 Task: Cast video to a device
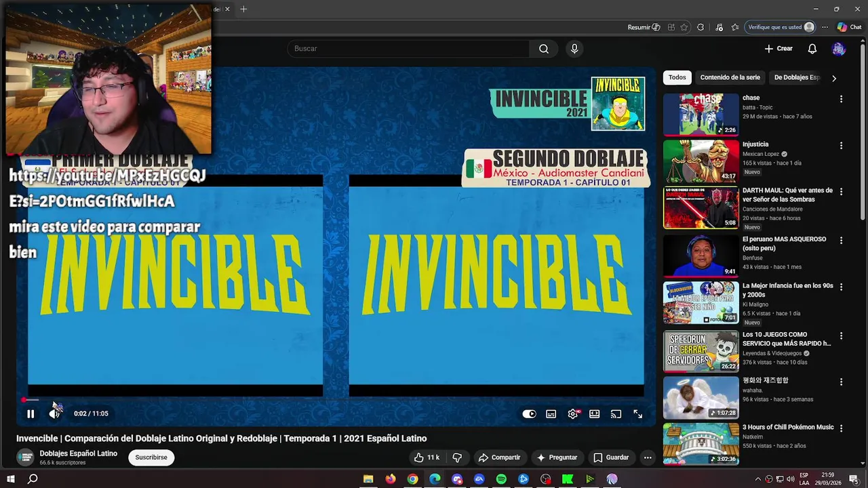pyautogui.click(x=616, y=413)
